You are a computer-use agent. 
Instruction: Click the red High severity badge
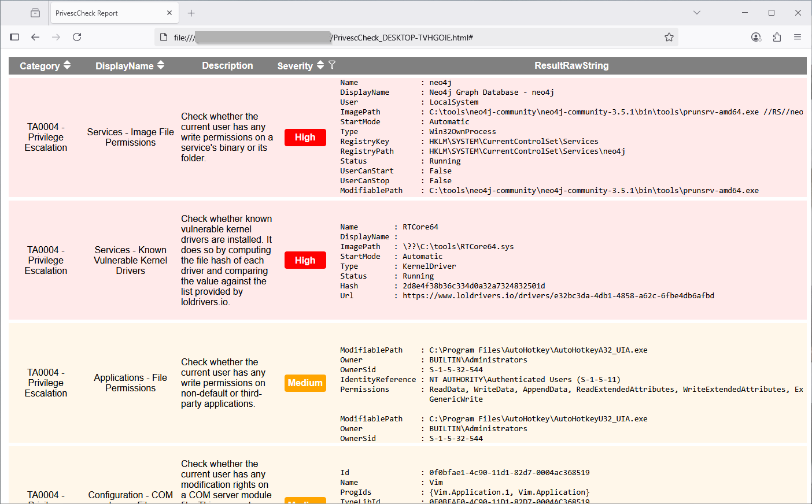305,137
